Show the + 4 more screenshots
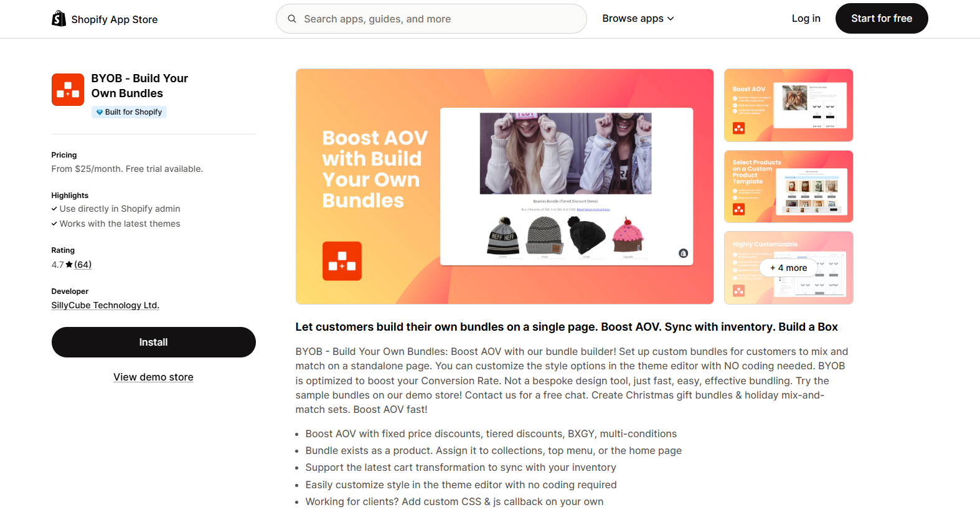This screenshot has height=520, width=980. pyautogui.click(x=789, y=268)
